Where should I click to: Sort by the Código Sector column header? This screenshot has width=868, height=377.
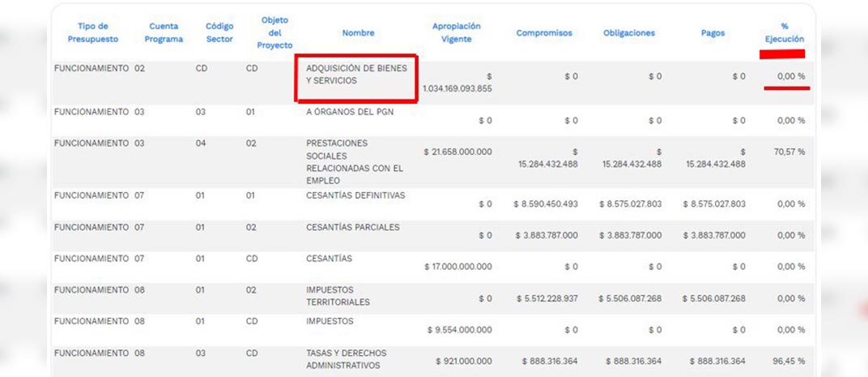[219, 32]
